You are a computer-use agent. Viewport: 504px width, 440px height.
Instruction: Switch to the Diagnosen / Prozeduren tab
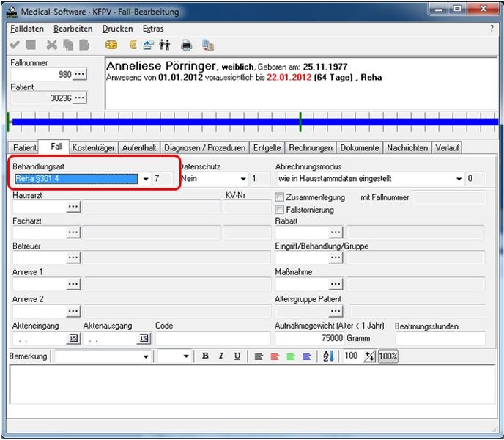(x=205, y=147)
